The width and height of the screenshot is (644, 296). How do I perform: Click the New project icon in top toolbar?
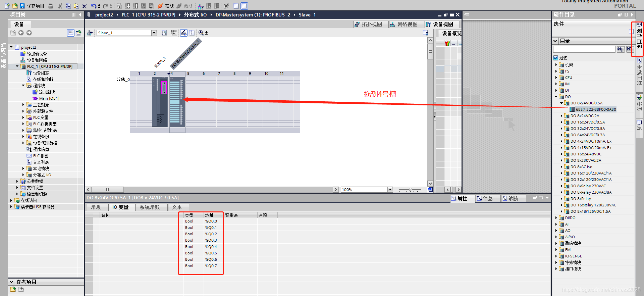coord(7,6)
